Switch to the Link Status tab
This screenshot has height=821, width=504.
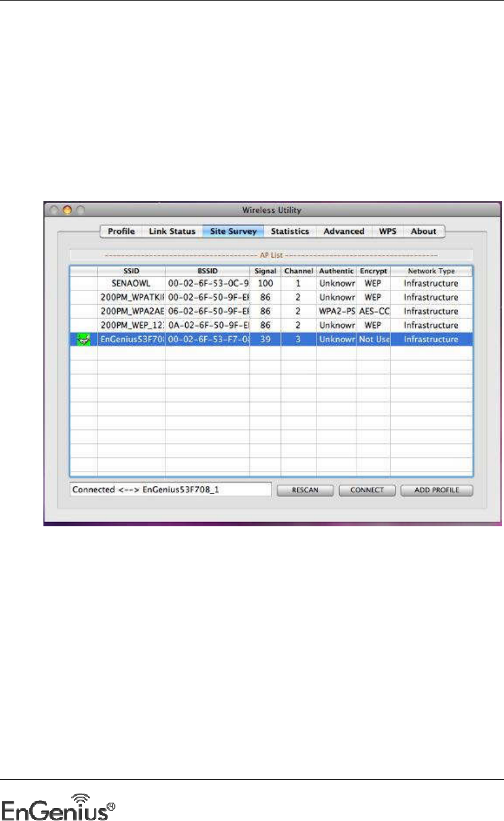click(172, 232)
